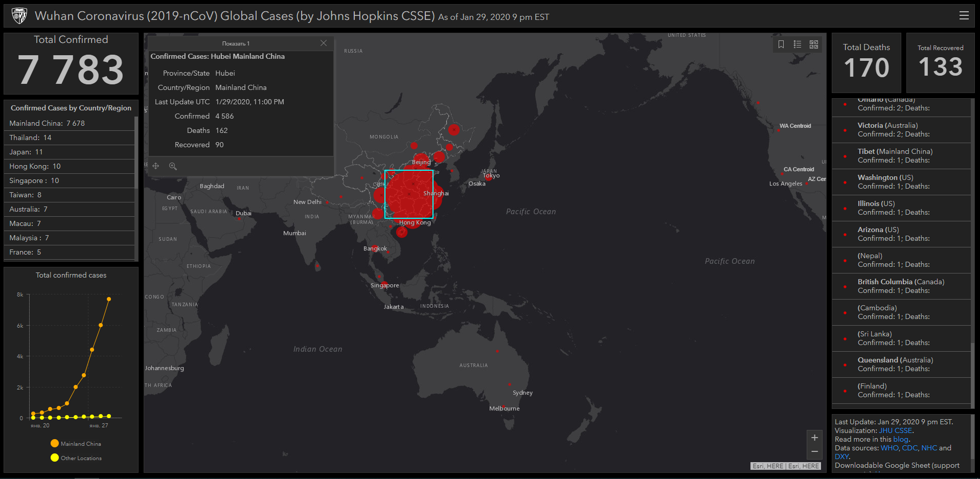Click the Johns Hopkins shield logo
The image size is (980, 479).
(19, 16)
